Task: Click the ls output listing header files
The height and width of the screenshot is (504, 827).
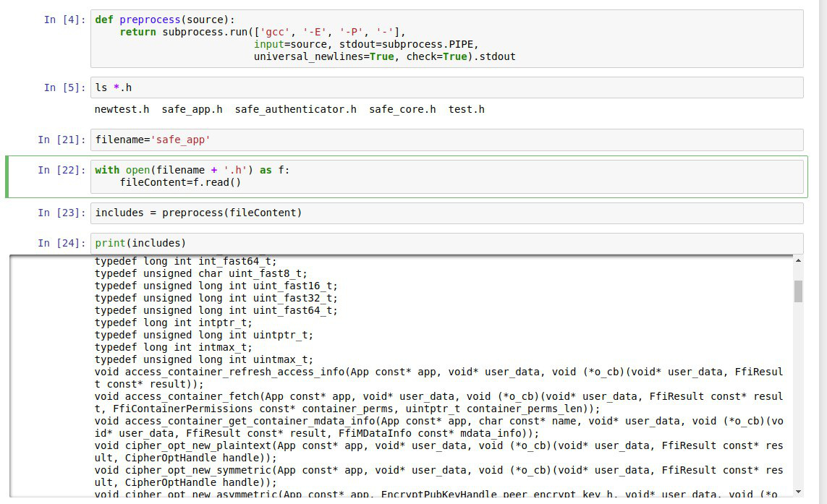Action: point(289,110)
